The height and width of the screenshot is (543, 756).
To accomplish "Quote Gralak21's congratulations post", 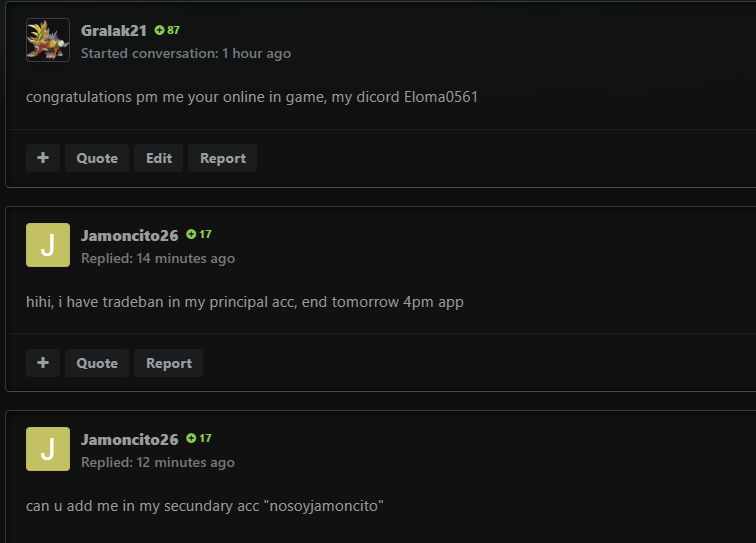I will pos(97,158).
